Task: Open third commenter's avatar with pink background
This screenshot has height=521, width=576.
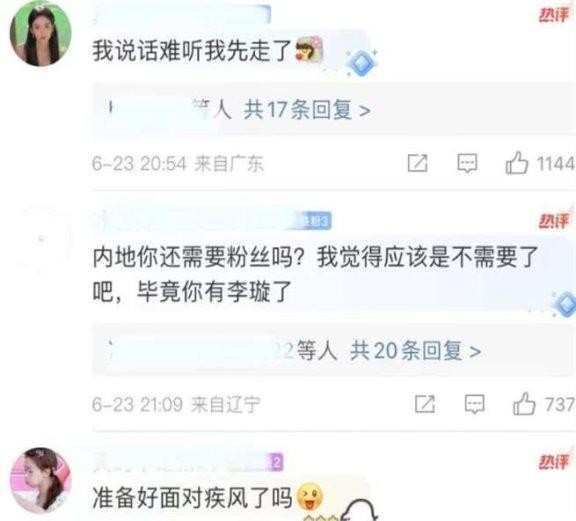Action: pyautogui.click(x=41, y=479)
